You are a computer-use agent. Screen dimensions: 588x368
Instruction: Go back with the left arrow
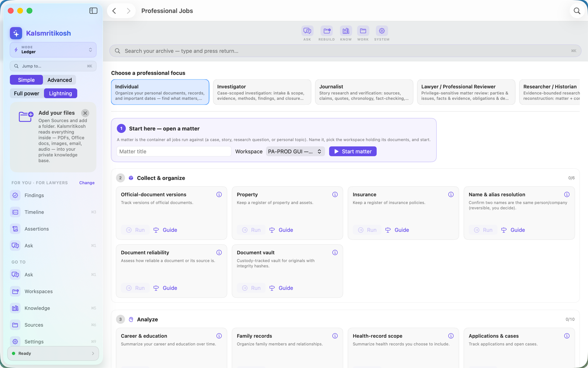[x=114, y=11]
